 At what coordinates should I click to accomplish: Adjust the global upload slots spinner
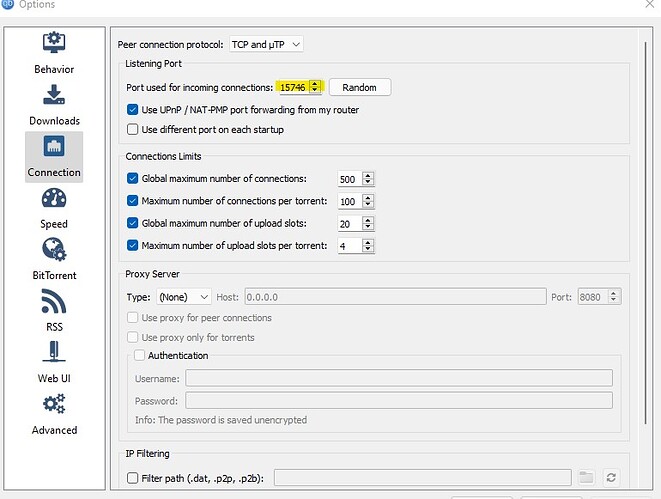point(368,223)
